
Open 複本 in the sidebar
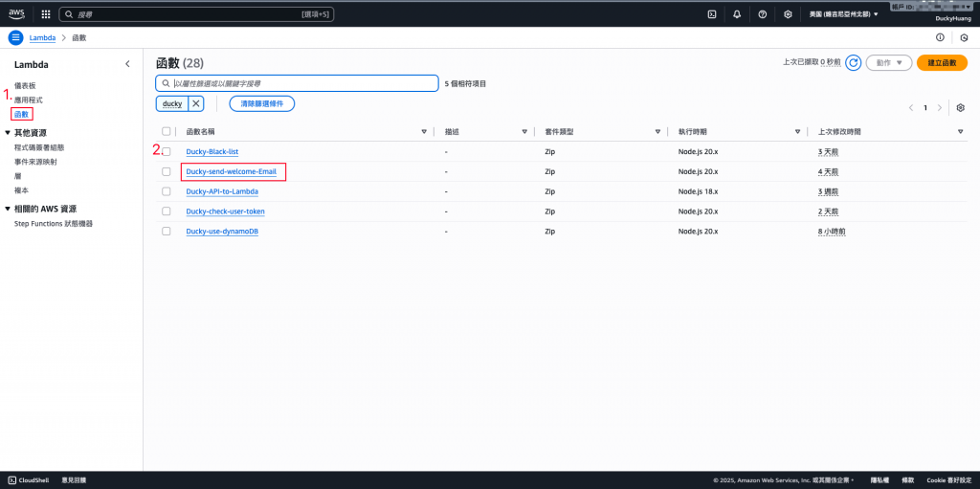pyautogui.click(x=21, y=189)
